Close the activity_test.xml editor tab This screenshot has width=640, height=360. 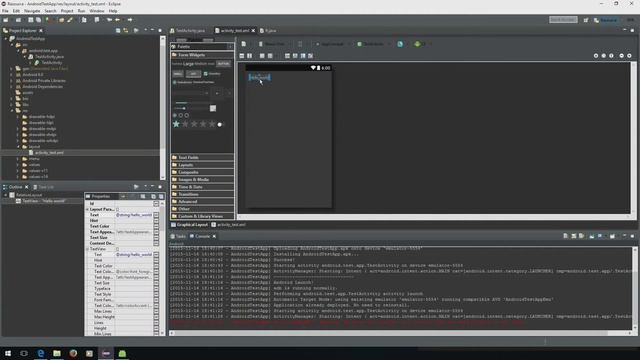point(253,31)
